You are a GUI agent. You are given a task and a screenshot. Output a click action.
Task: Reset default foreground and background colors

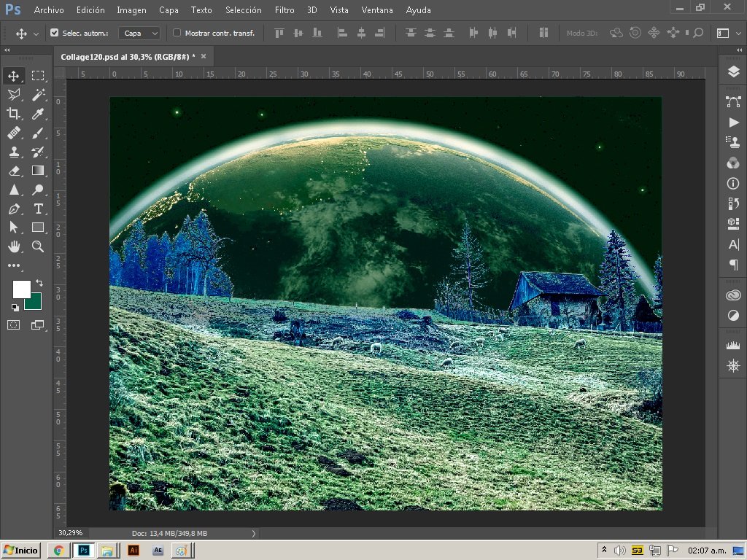[x=15, y=307]
